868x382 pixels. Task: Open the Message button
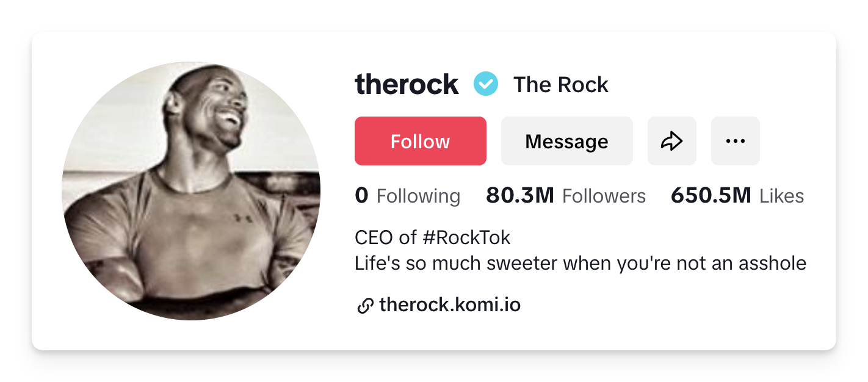pos(566,141)
